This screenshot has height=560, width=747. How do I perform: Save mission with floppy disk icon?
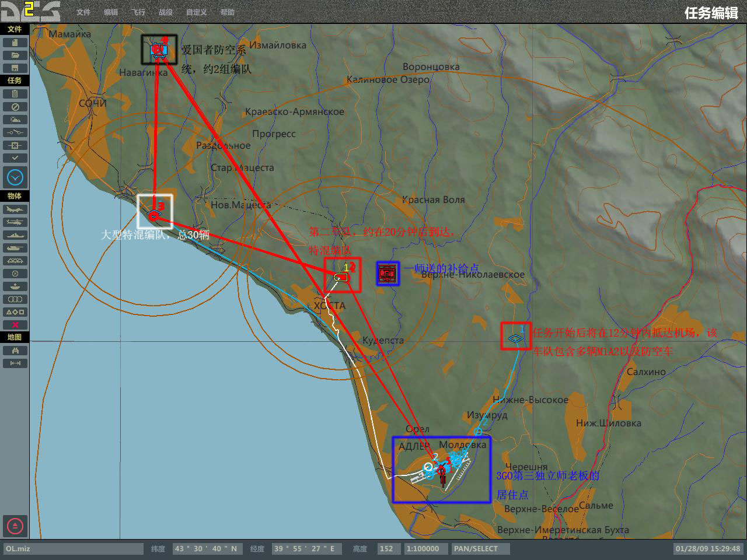click(15, 68)
